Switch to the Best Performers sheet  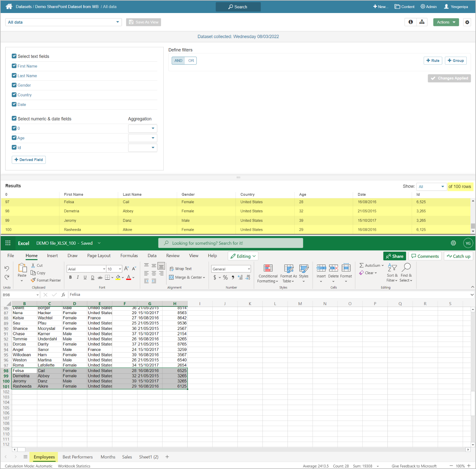coord(77,457)
